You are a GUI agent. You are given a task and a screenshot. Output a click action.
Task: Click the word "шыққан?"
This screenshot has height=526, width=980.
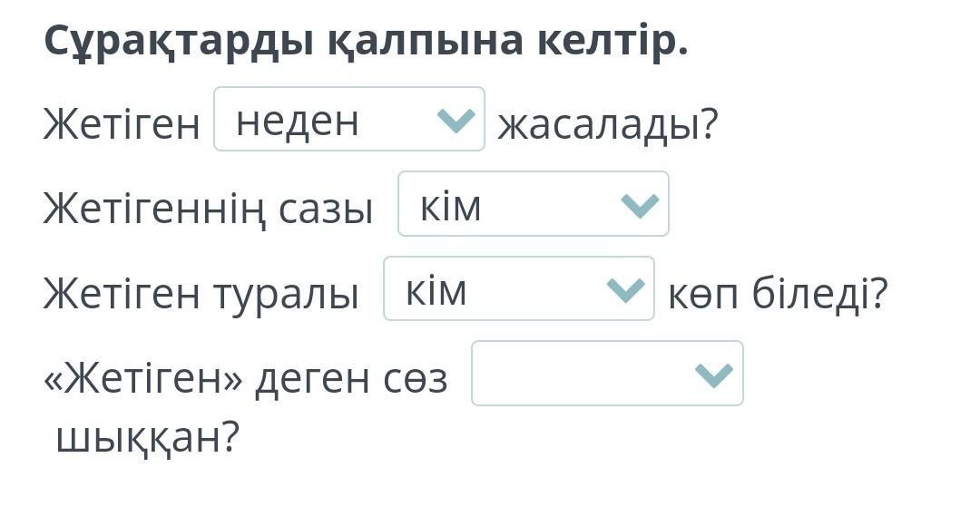[x=147, y=439]
